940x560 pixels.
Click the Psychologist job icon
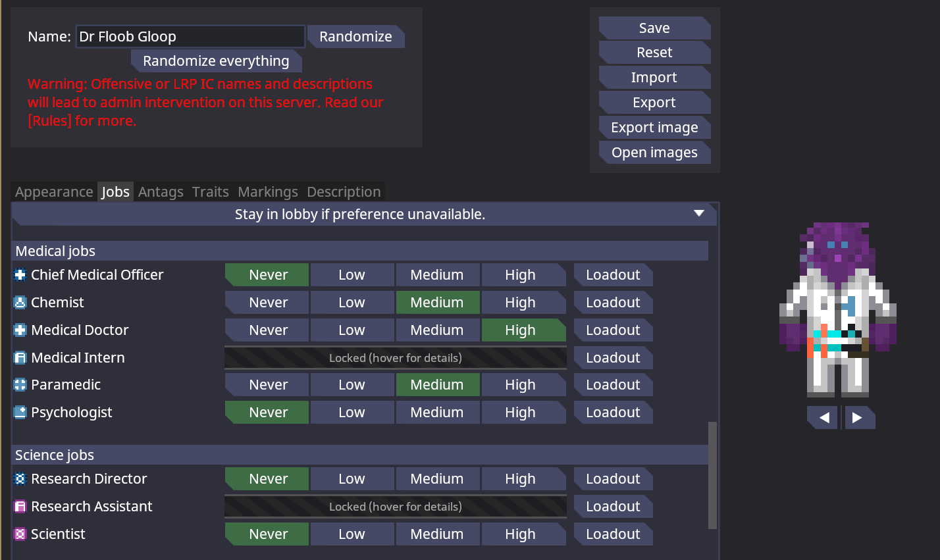20,413
